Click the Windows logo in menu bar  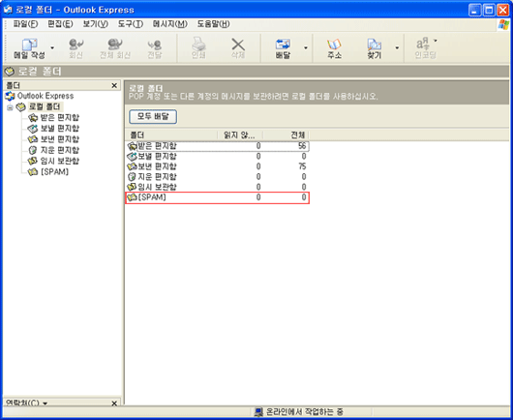(503, 25)
